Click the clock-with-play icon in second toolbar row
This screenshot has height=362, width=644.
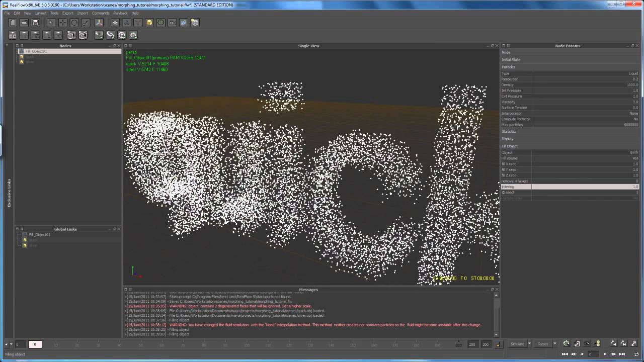(x=122, y=35)
